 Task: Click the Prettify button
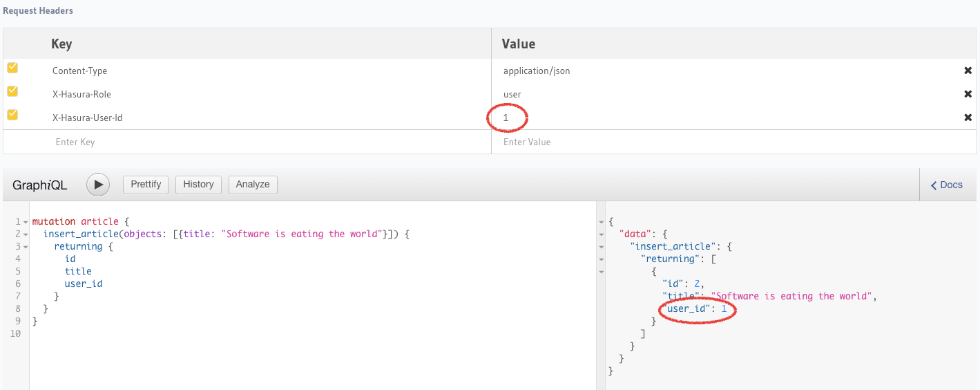146,185
